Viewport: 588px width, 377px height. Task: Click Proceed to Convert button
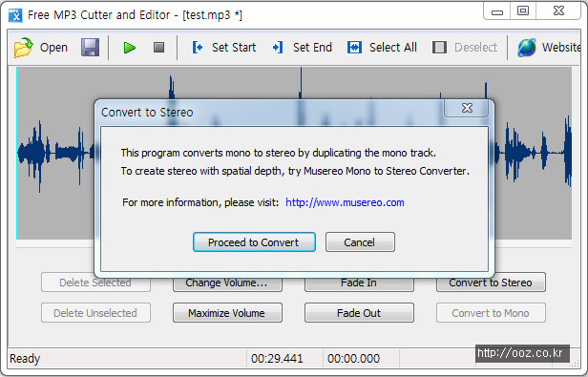coord(254,242)
